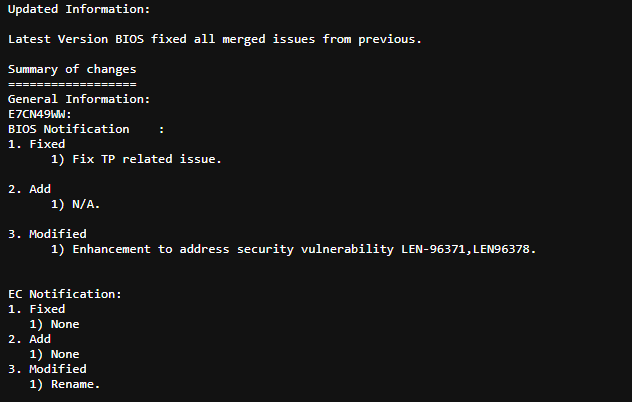
Task: Click 'None' under EC Add
Action: point(65,354)
